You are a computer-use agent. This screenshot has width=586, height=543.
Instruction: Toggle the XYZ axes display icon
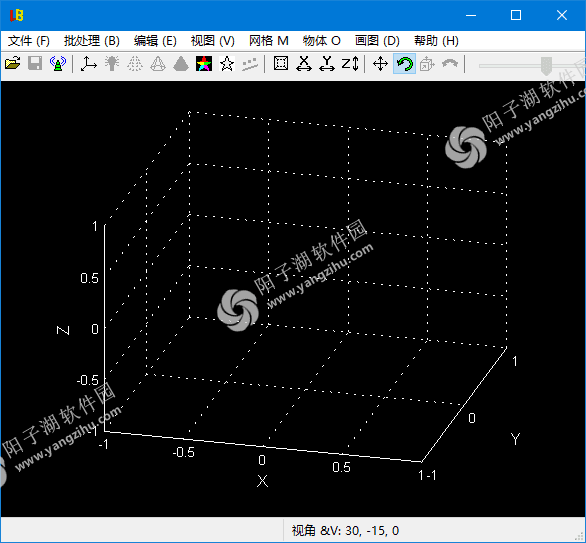pyautogui.click(x=89, y=64)
